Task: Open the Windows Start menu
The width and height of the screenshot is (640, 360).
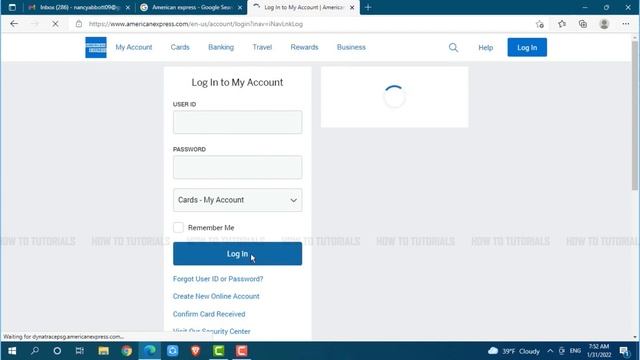Action: pos(12,351)
